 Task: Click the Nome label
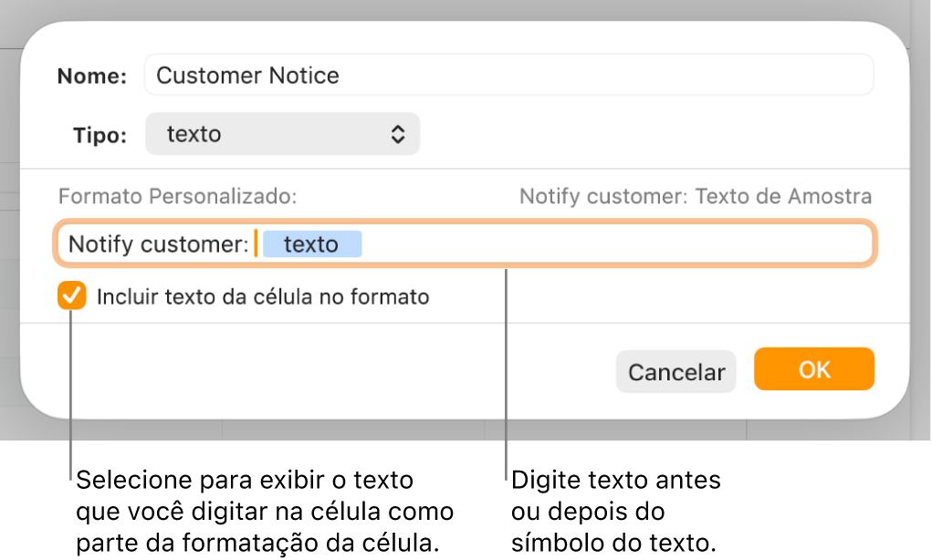(92, 76)
